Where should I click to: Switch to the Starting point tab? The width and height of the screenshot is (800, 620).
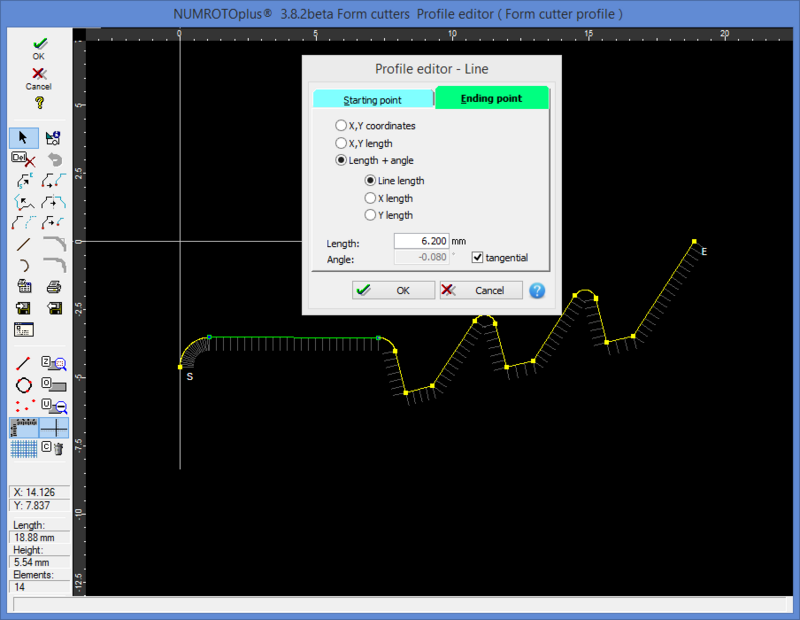[x=373, y=100]
